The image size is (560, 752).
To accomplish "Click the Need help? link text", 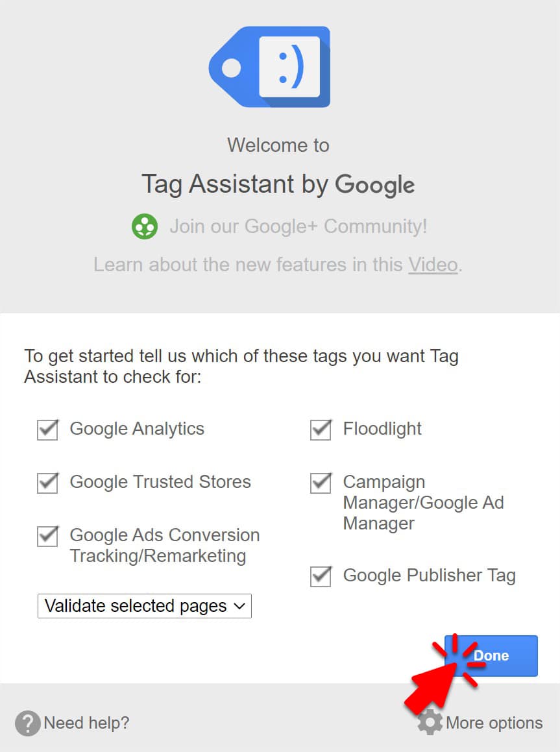I will click(x=86, y=723).
